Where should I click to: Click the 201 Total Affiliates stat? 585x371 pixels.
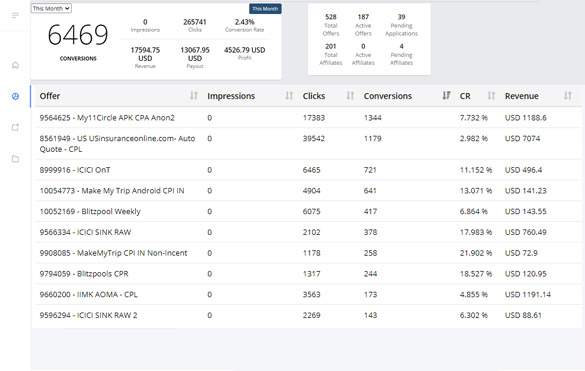tap(331, 54)
